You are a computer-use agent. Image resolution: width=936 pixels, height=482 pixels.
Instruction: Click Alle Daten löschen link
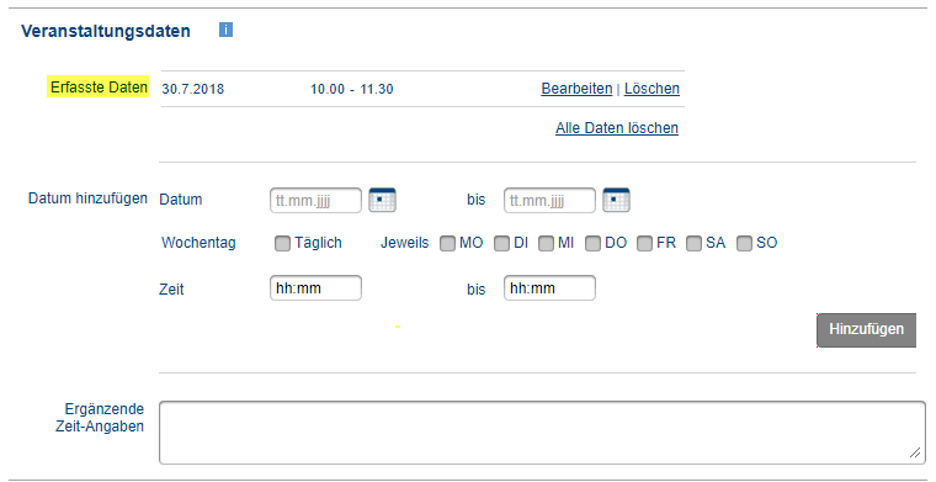point(617,128)
